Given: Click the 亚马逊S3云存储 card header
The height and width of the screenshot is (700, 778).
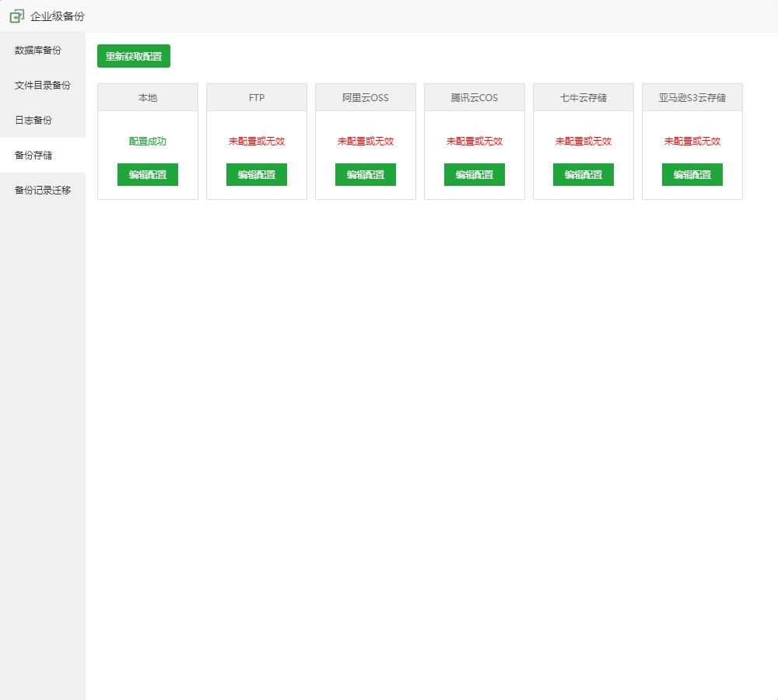Looking at the screenshot, I should point(692,98).
